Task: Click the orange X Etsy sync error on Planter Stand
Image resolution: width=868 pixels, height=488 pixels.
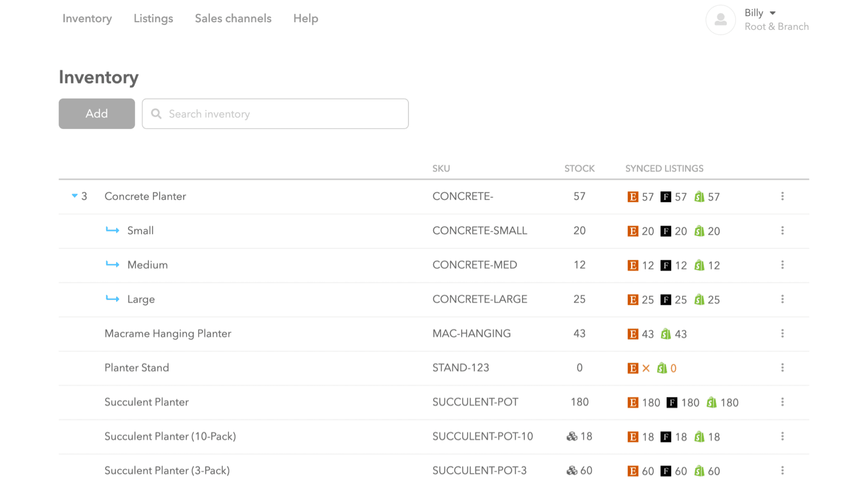Action: 647,368
